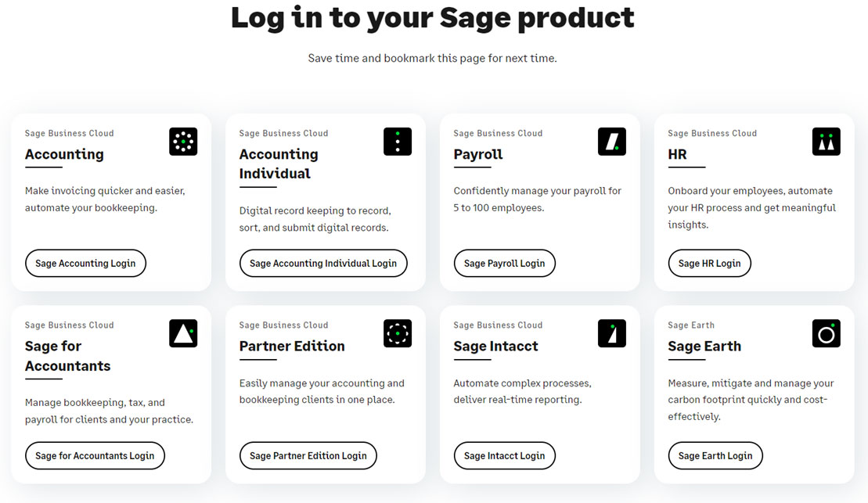
Task: Click the Sage HR Login button
Action: point(709,263)
